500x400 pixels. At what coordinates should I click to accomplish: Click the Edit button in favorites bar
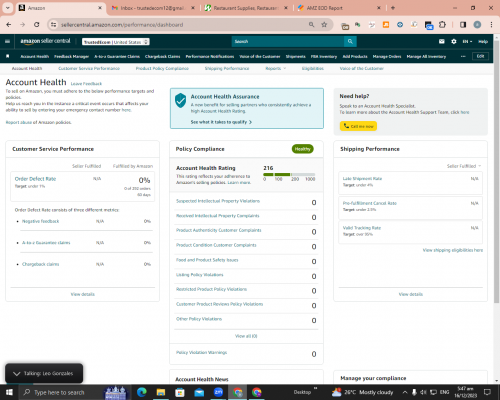click(x=480, y=56)
